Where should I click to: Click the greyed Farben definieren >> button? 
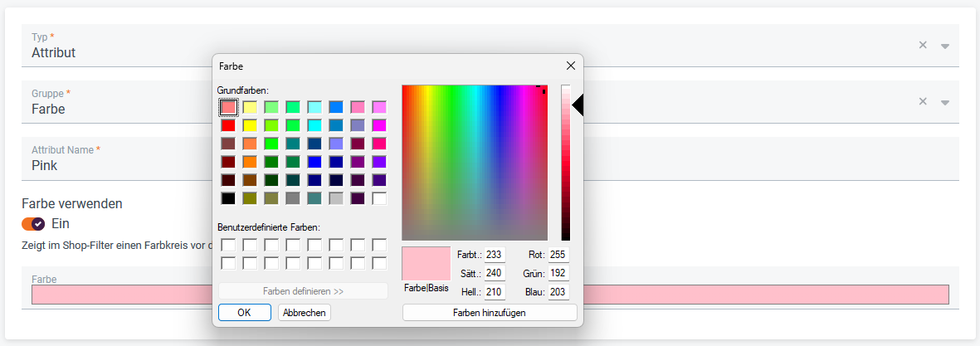(303, 291)
